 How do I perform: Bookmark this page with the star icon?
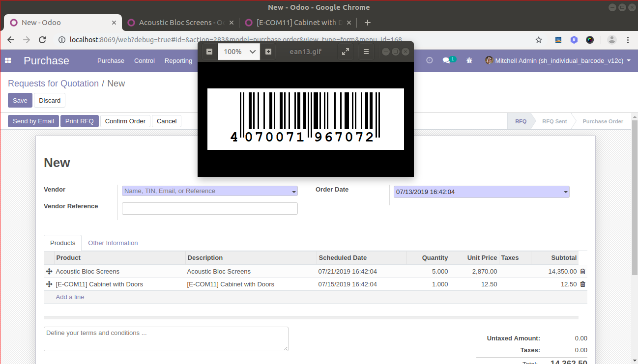coord(539,40)
